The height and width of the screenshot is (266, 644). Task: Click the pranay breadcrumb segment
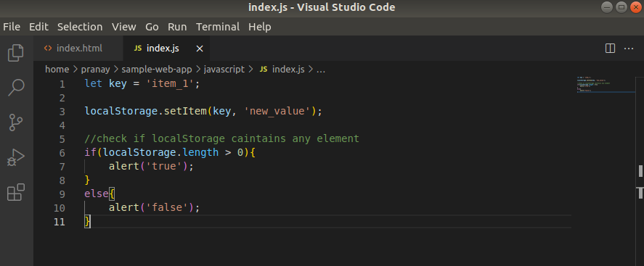pyautogui.click(x=94, y=70)
